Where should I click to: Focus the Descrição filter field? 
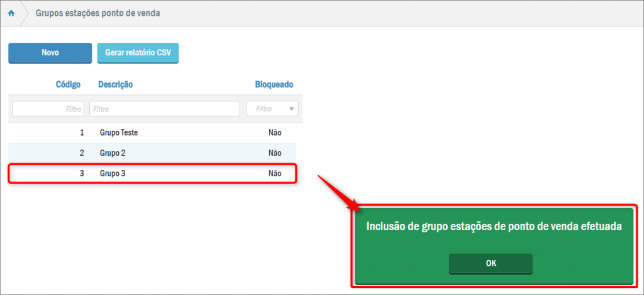(164, 109)
